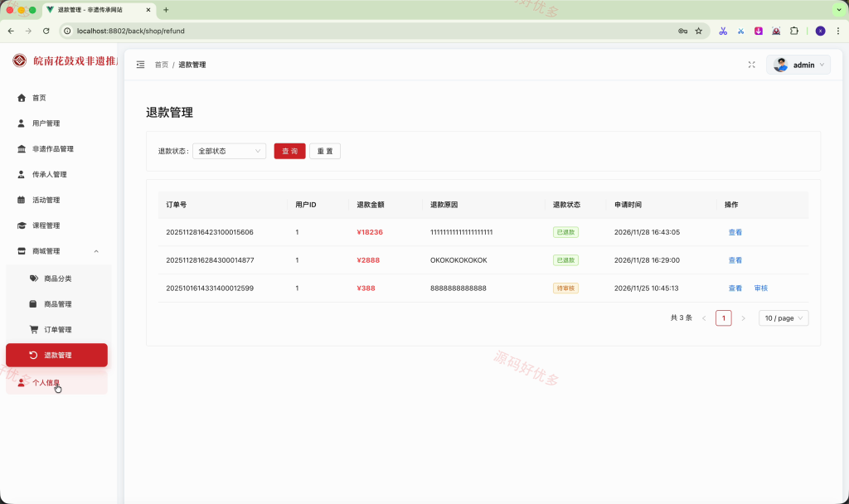Open 非遗作品管理 in the sidebar menu
This screenshot has width=849, height=504.
coord(56,149)
